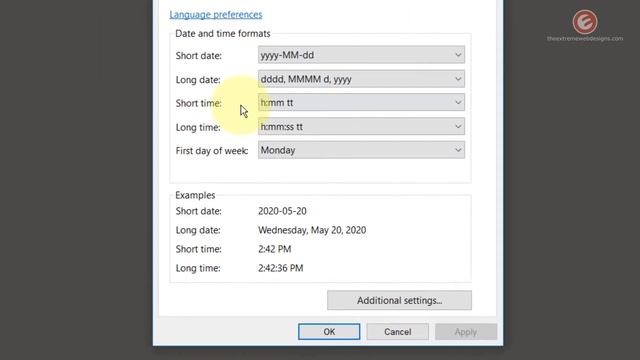This screenshot has width=640, height=360.
Task: Select the example long time 2:42:36 PM
Action: click(x=280, y=268)
